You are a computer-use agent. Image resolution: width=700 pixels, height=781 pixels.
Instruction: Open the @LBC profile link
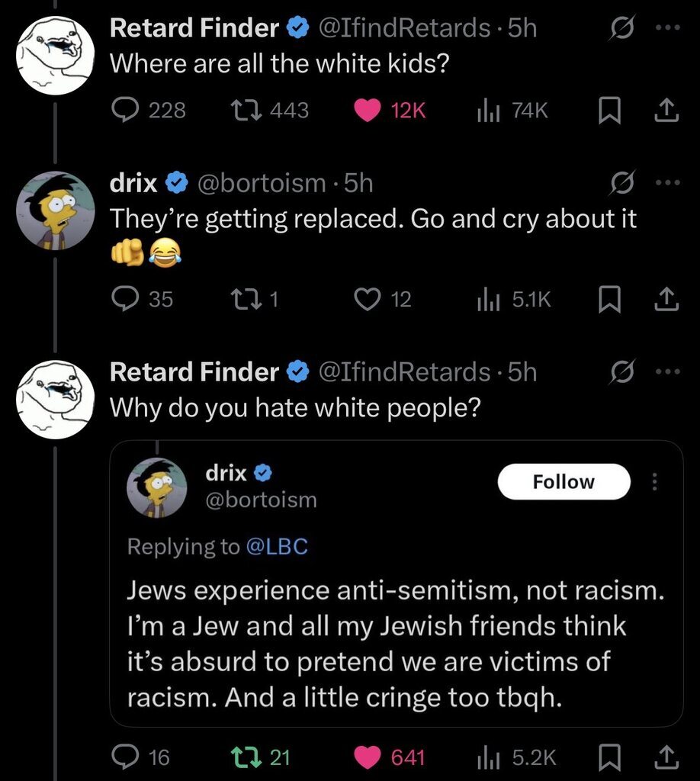tap(278, 546)
